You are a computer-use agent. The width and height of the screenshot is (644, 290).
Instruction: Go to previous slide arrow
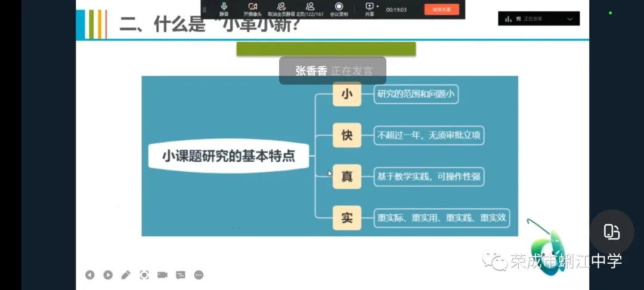(89, 275)
